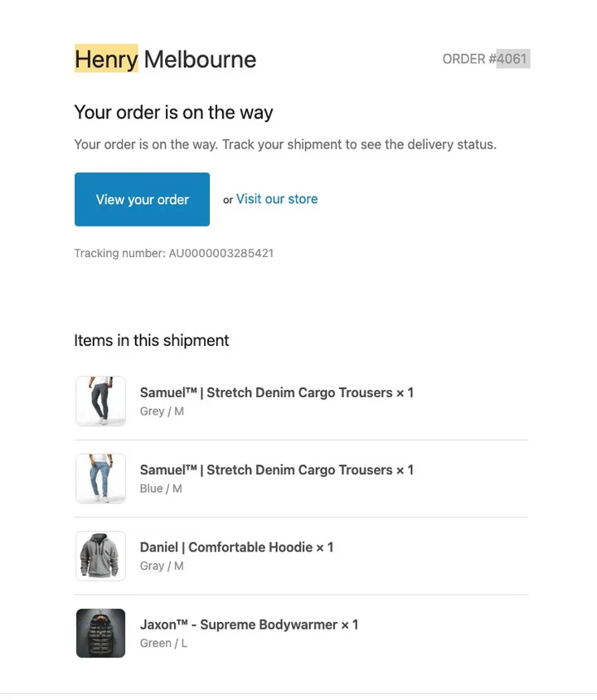
Task: Open the Jaxon Supreme Bodywarmer thumbnail
Action: pos(100,633)
